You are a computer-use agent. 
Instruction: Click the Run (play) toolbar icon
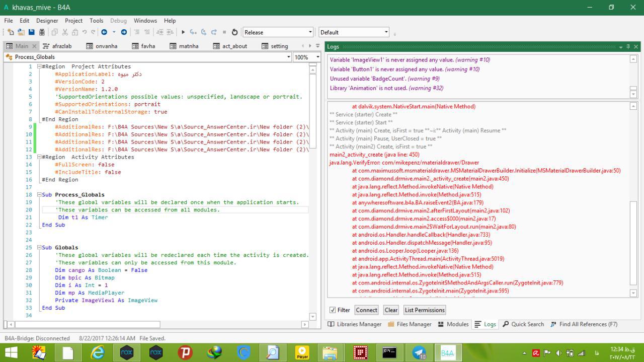183,32
